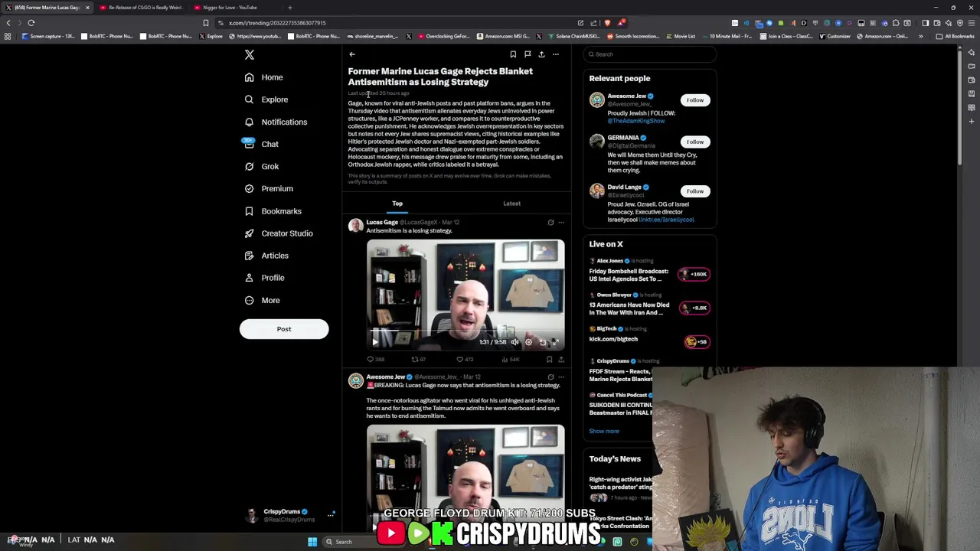Viewport: 980px width, 551px height.
Task: Expand hidden bookmarks chevron in bookmarks bar
Action: 921,37
